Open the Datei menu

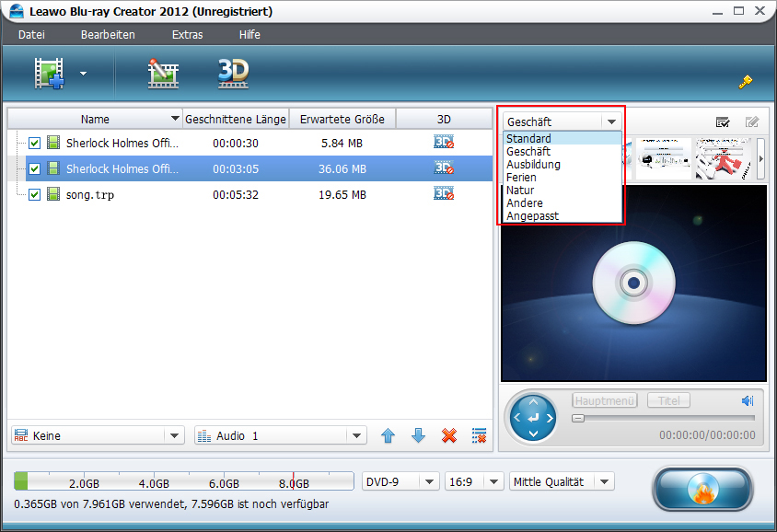(31, 35)
